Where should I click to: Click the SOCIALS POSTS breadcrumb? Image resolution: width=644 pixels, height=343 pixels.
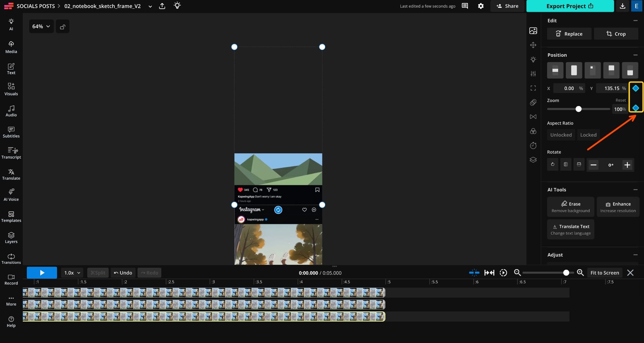[x=36, y=6]
